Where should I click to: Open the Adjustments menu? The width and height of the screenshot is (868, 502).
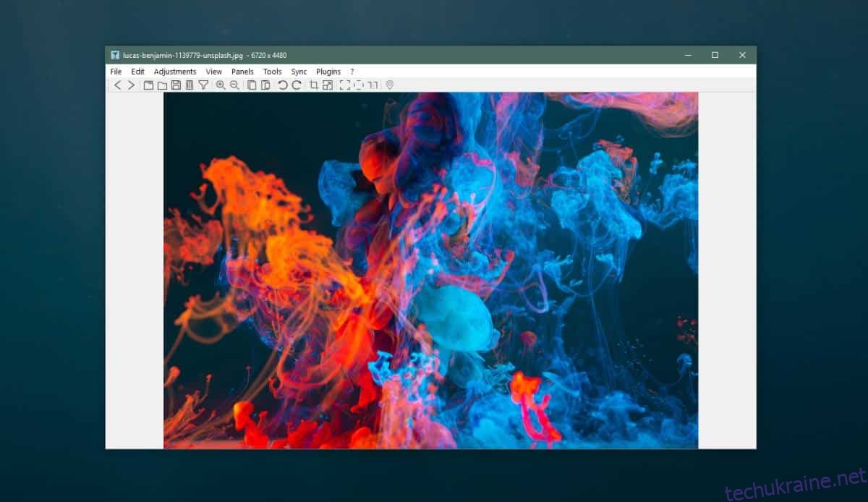(175, 72)
